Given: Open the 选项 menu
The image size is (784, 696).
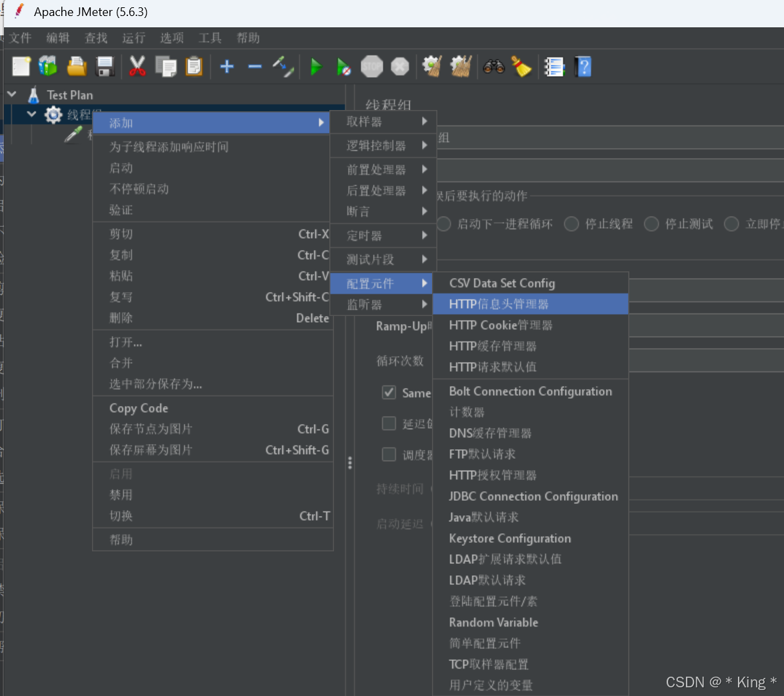Looking at the screenshot, I should coord(171,38).
